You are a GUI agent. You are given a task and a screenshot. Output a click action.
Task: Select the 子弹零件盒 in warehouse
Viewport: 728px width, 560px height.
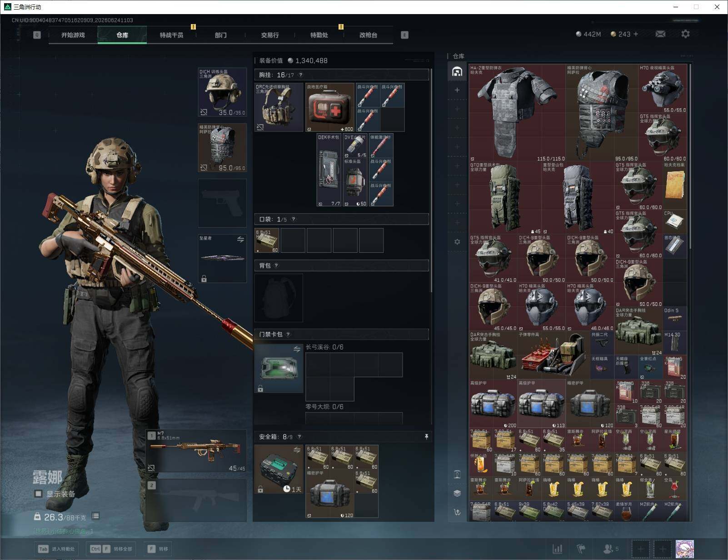point(553,355)
